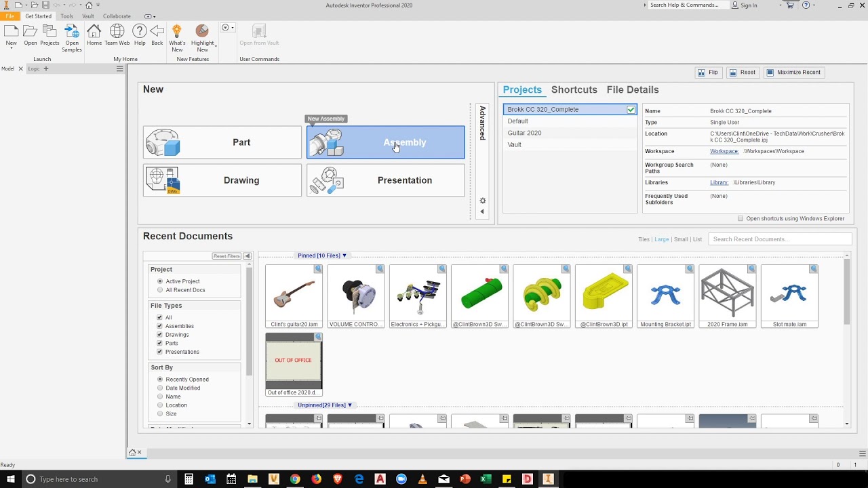Click the Workspace link
The height and width of the screenshot is (488, 868).
(x=724, y=151)
